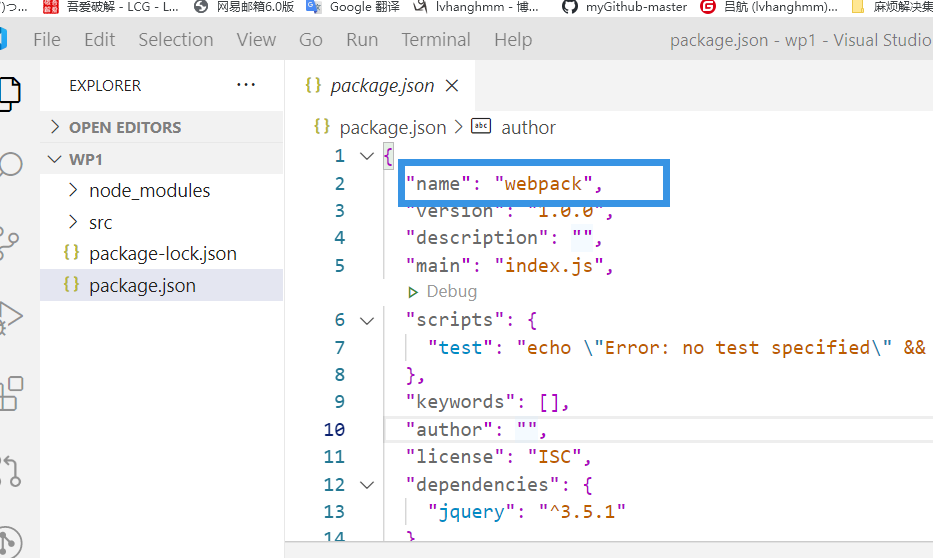The width and height of the screenshot is (933, 558).
Task: Click the GitHub icon of the myGithub-master bookmark
Action: (x=570, y=7)
